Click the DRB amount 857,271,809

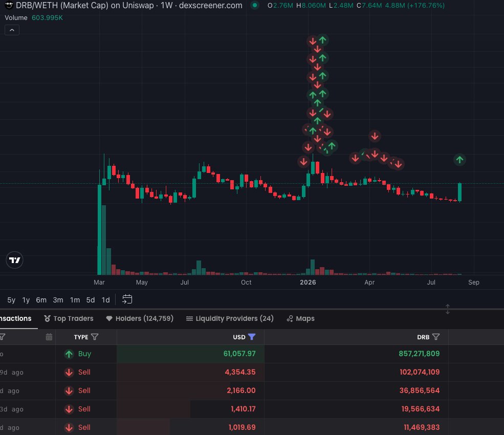click(x=419, y=354)
